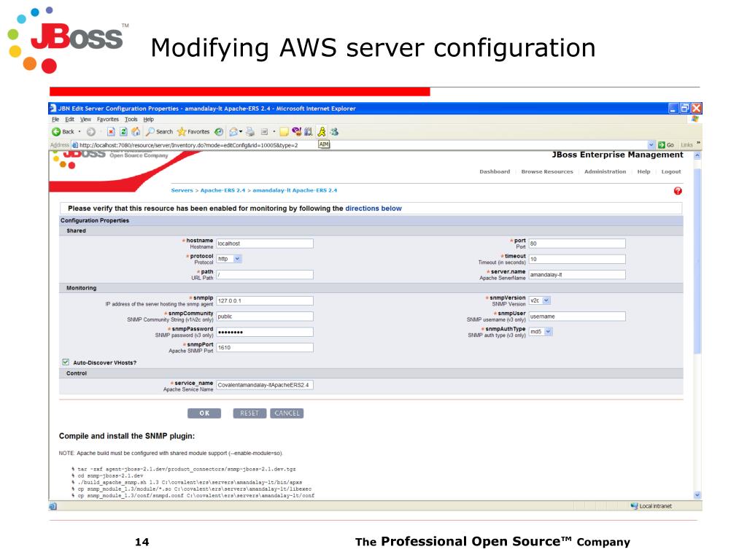747x560 pixels.
Task: Open the Edit menu
Action: (69, 120)
